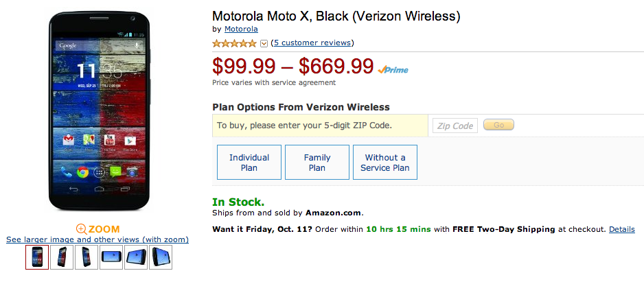This screenshot has width=644, height=284.
Task: Open the 5 customer reviews link
Action: (x=312, y=43)
